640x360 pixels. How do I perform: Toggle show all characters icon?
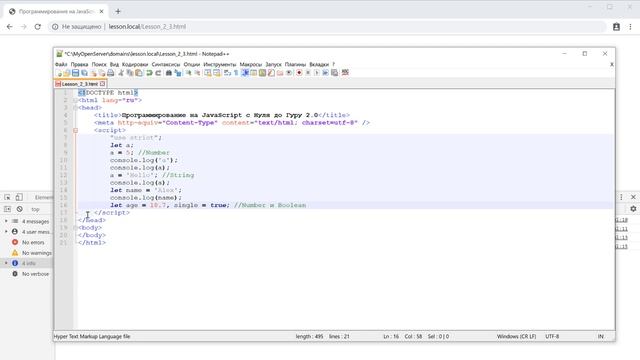point(236,73)
